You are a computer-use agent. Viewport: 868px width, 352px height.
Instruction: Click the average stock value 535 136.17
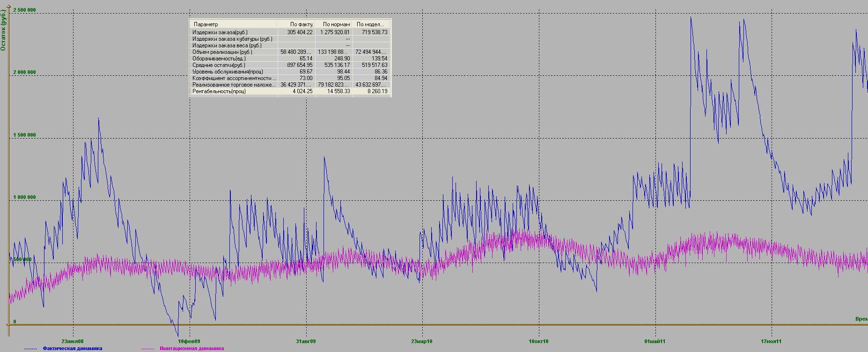click(337, 65)
